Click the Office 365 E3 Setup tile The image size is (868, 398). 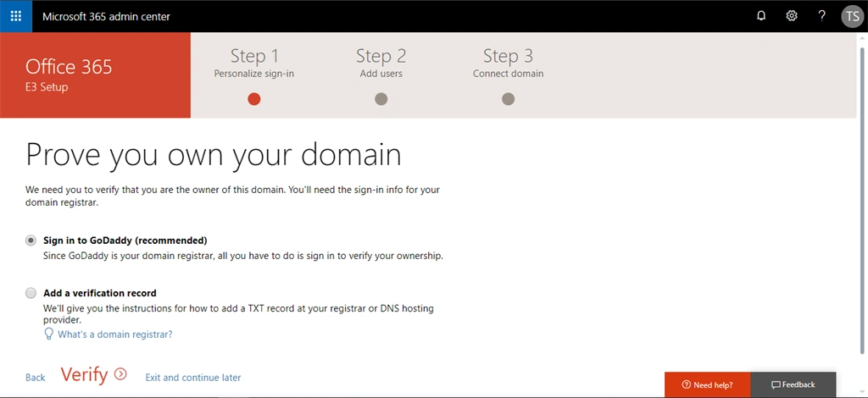tap(95, 75)
